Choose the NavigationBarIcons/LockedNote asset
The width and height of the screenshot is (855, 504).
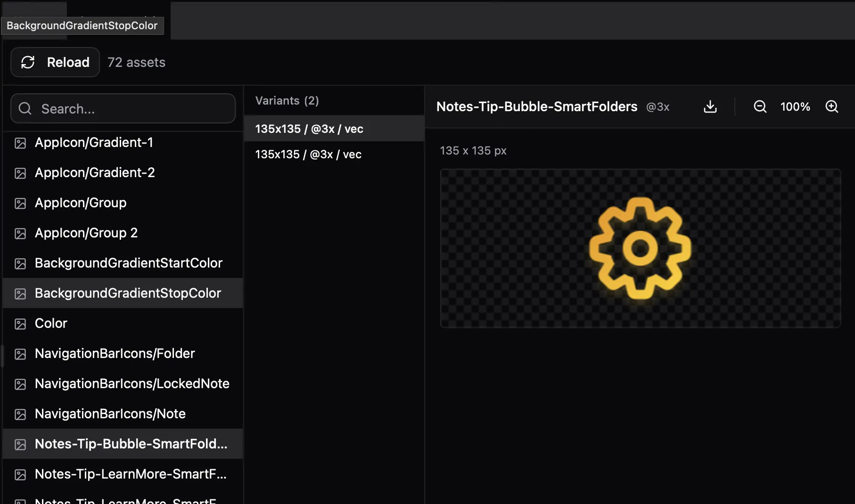pyautogui.click(x=132, y=384)
